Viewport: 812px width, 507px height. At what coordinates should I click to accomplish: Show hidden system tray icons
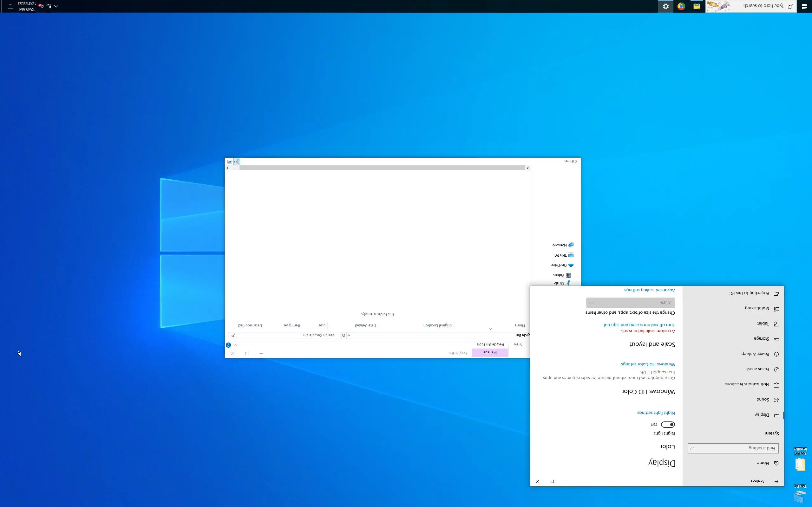pos(56,6)
